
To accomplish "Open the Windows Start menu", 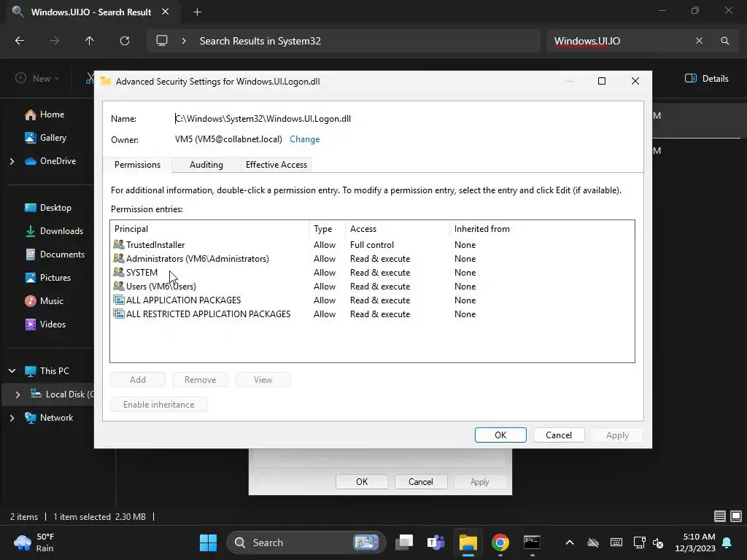I will (x=208, y=542).
